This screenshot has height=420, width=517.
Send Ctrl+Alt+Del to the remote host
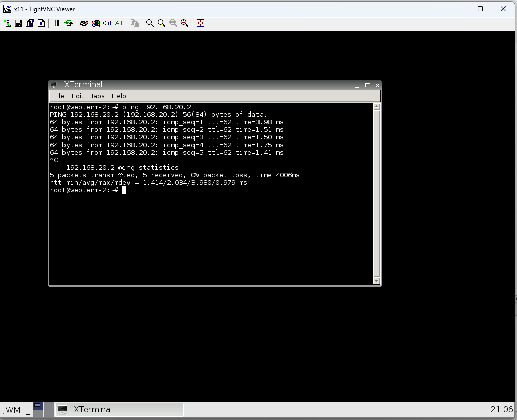[84, 23]
